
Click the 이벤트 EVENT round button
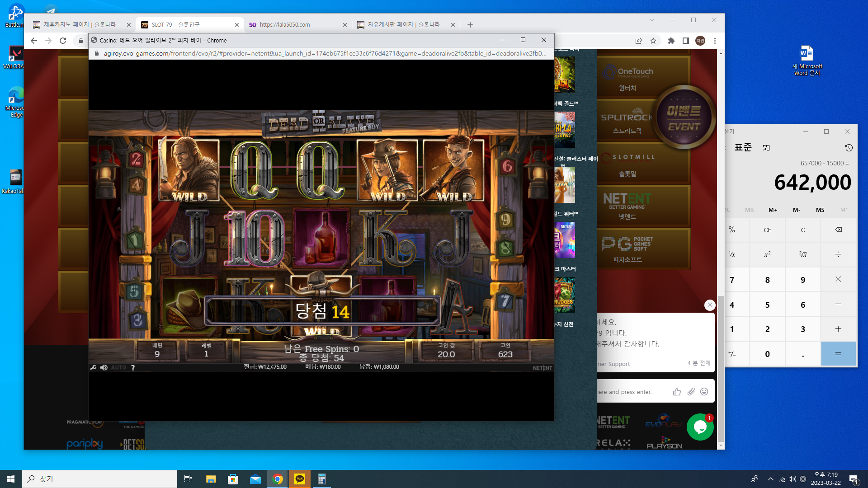(684, 117)
